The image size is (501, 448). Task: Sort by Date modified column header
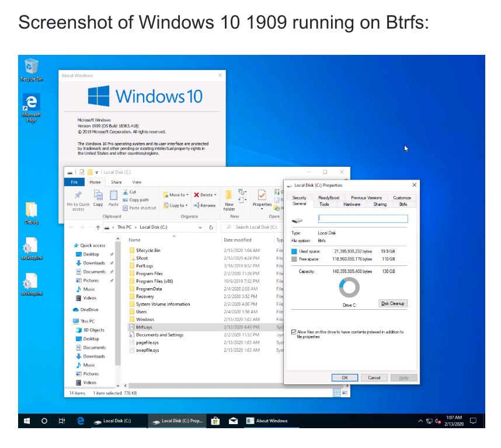point(238,240)
